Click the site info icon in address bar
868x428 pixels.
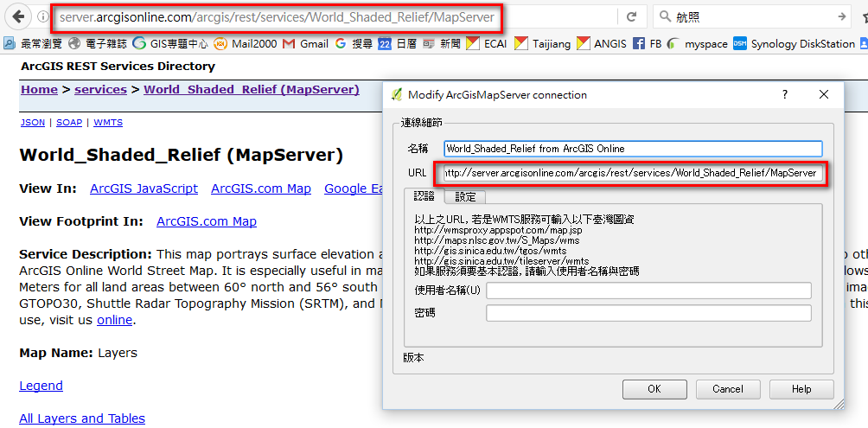pos(42,17)
